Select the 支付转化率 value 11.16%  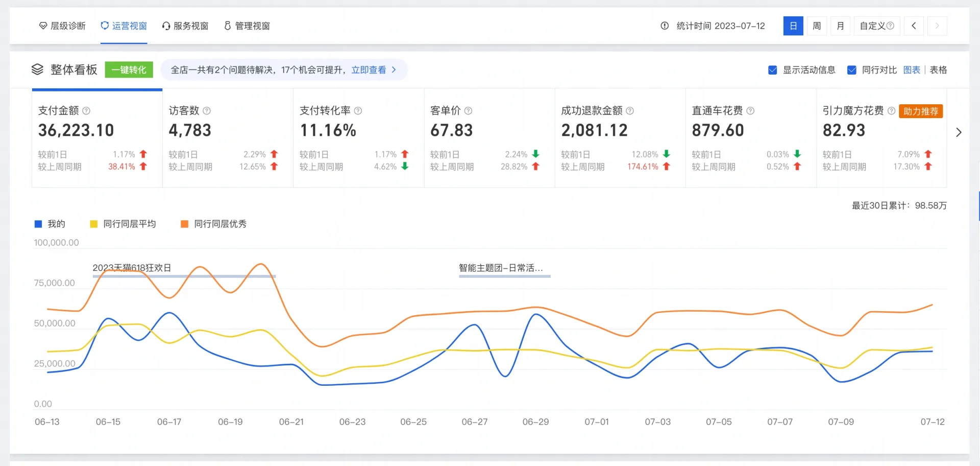pyautogui.click(x=328, y=130)
